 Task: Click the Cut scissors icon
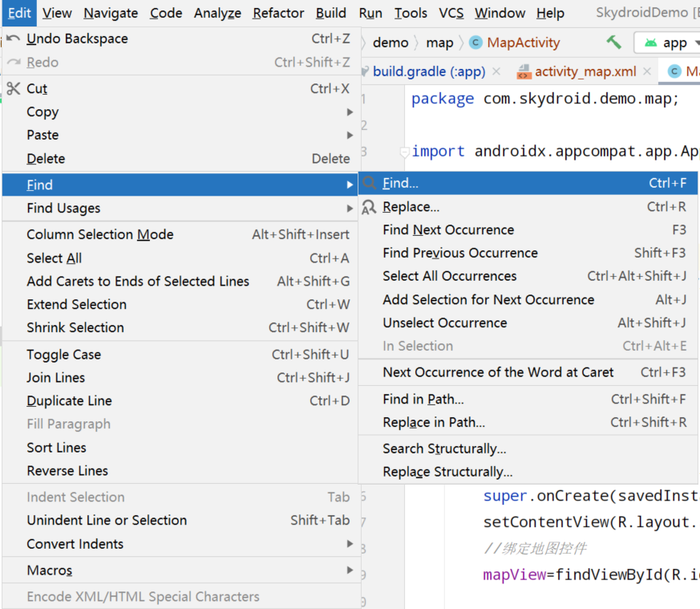click(x=14, y=88)
